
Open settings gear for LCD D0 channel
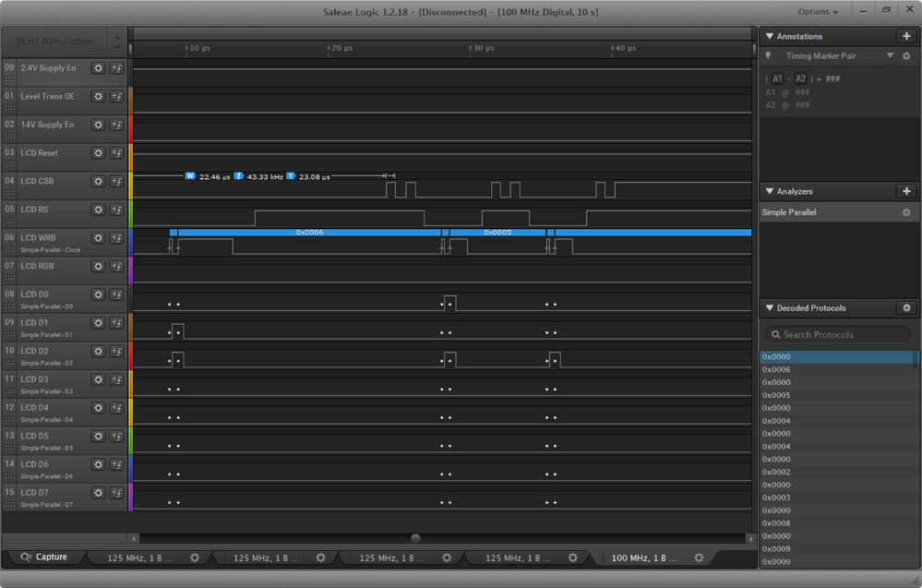[x=98, y=294]
